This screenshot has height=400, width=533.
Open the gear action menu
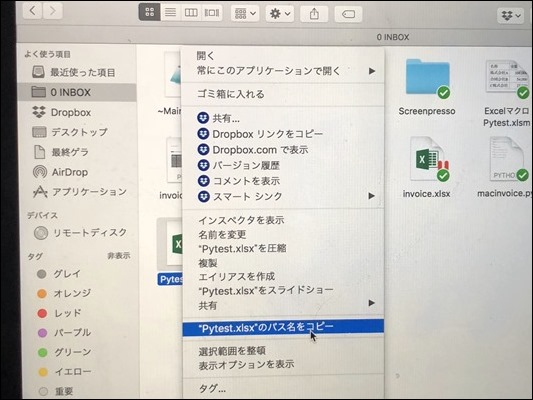click(x=280, y=14)
